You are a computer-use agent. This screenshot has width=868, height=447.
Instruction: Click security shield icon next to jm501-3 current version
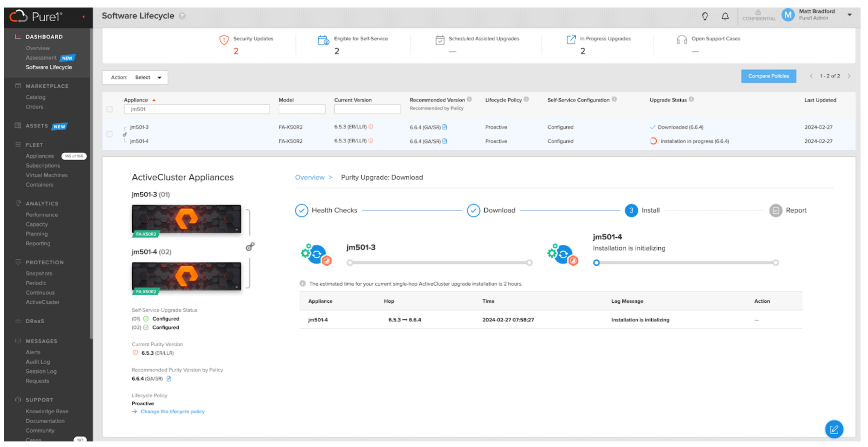pyautogui.click(x=371, y=127)
